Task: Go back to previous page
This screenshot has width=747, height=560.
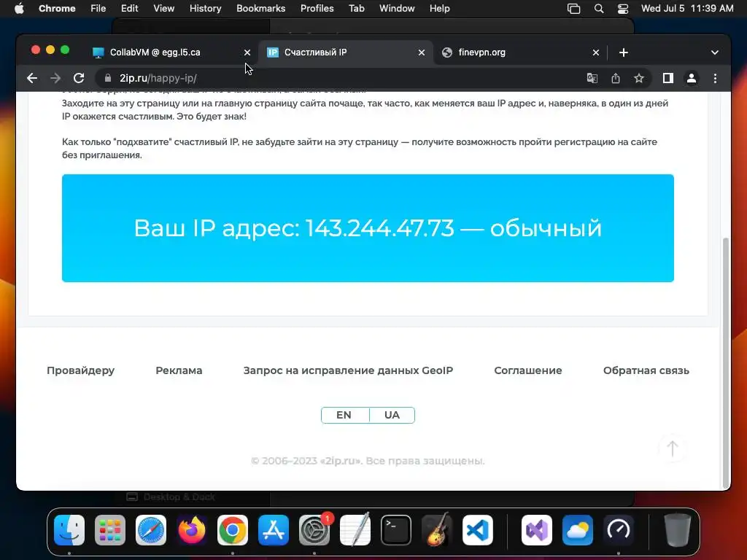Action: [x=32, y=78]
